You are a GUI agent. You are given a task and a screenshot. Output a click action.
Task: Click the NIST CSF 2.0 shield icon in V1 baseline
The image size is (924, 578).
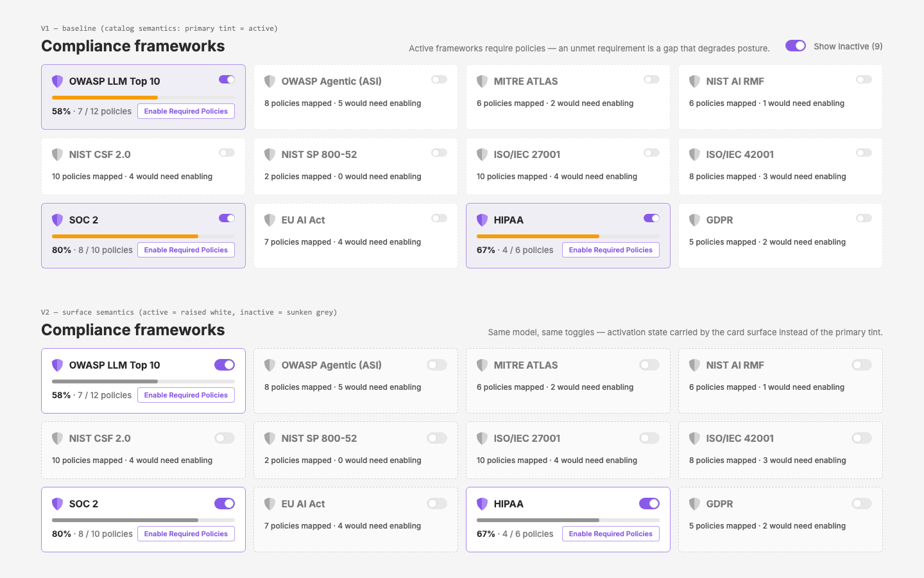57,155
